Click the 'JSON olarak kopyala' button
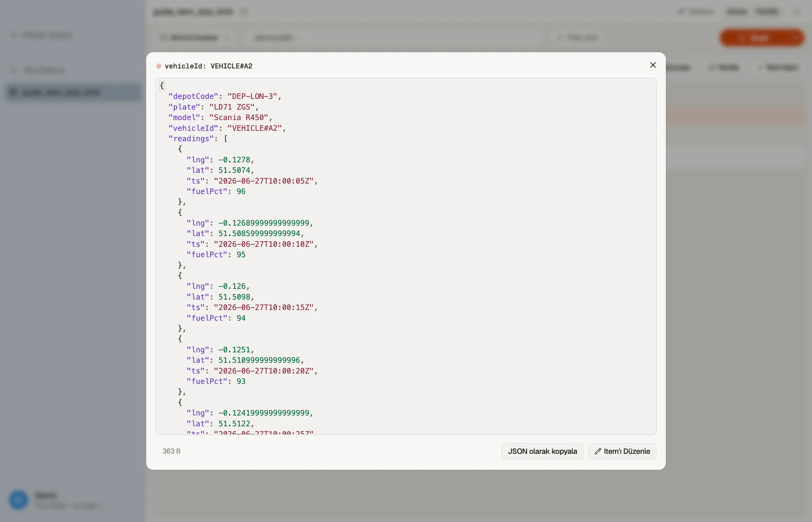The width and height of the screenshot is (812, 522). click(x=542, y=451)
